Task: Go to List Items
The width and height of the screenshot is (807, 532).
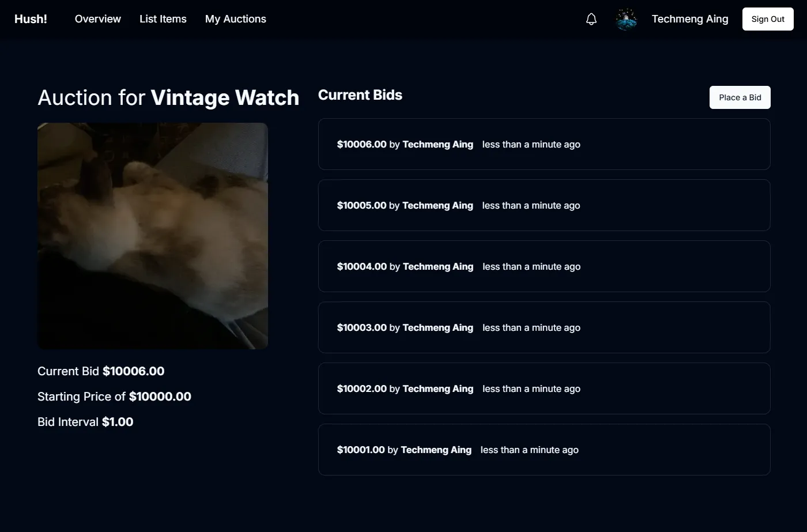Action: [163, 19]
